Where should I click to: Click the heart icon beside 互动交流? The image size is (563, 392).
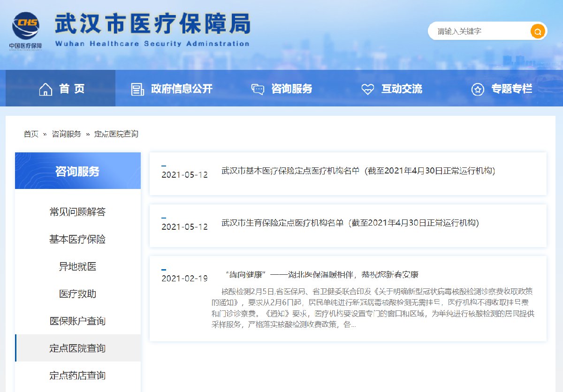[367, 89]
